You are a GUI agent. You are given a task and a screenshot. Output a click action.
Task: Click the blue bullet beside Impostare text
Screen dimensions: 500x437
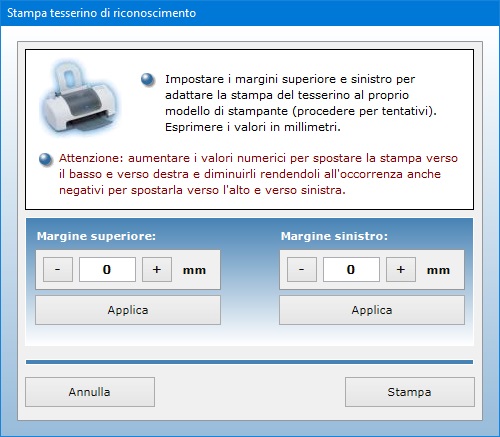click(148, 80)
